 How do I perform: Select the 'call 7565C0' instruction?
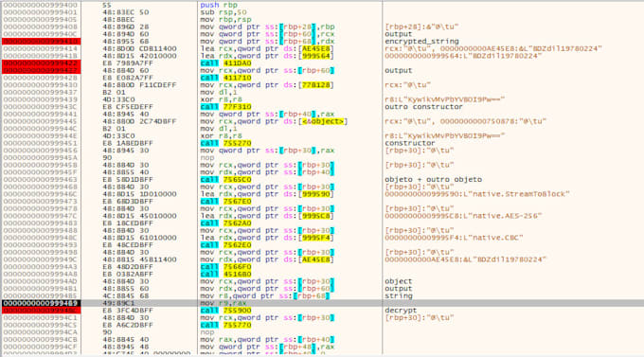coord(226,180)
